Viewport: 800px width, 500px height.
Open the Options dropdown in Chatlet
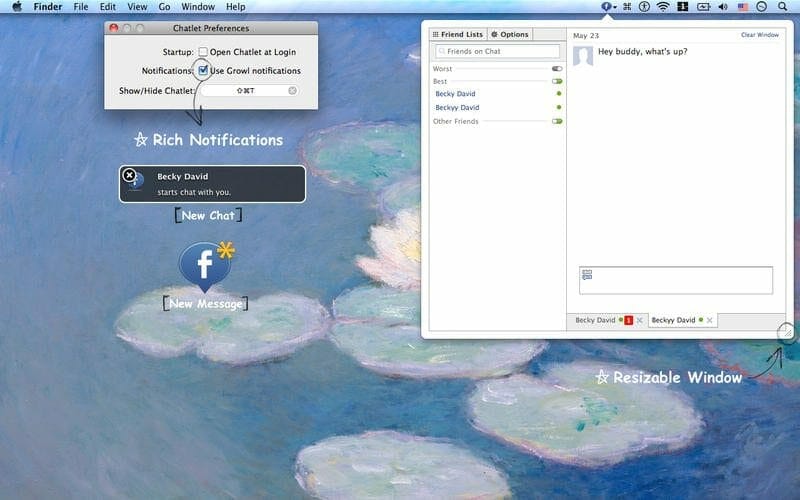point(510,35)
